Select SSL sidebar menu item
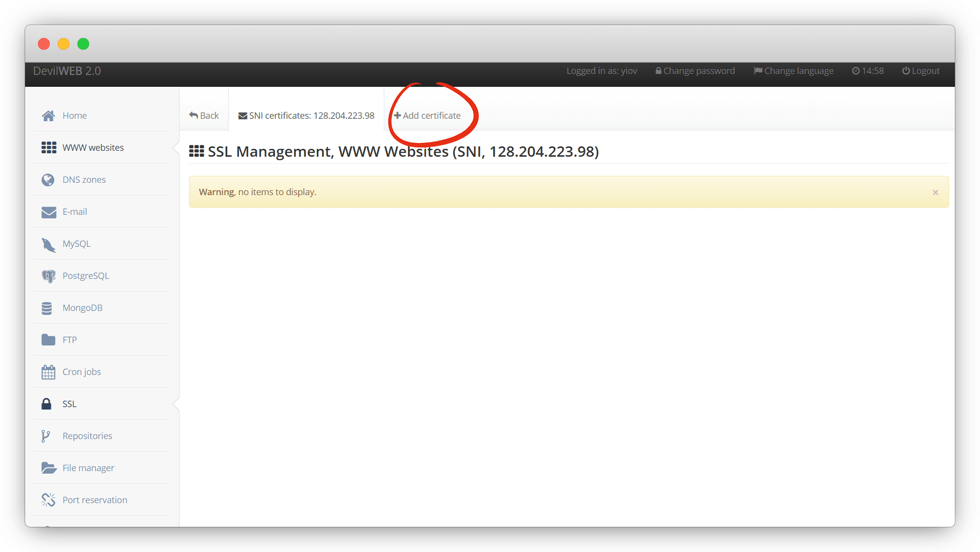This screenshot has width=980, height=552. pos(69,404)
